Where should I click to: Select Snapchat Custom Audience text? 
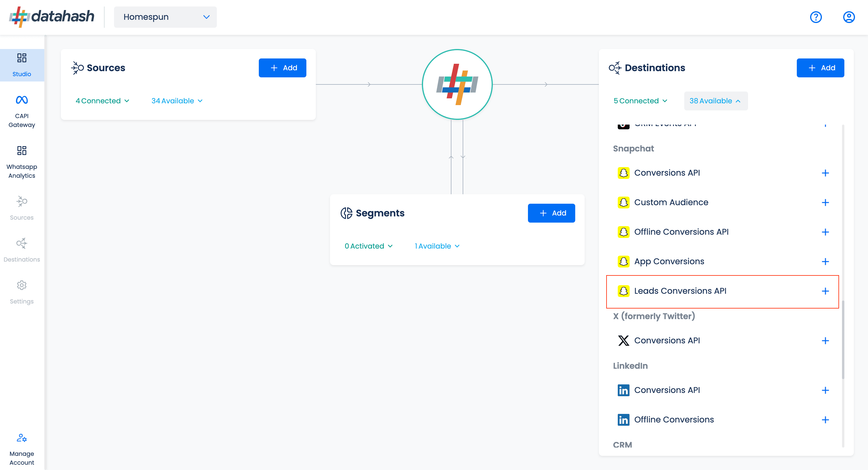(671, 202)
